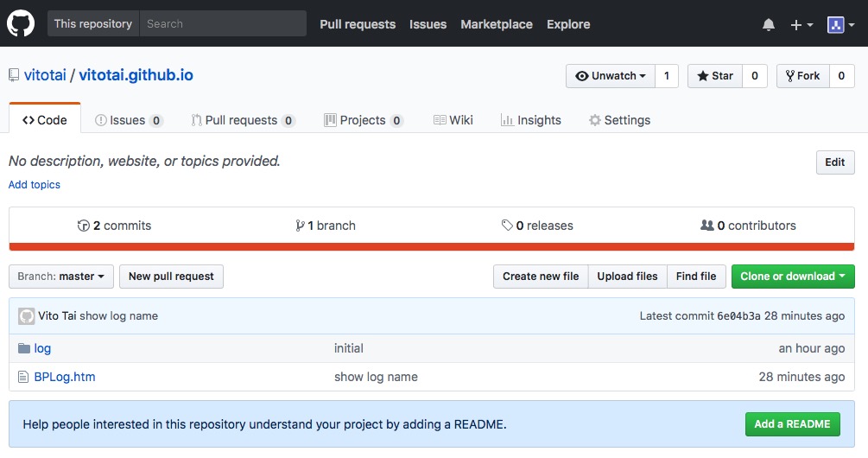
Task: Open the BPLog.htm file
Action: point(65,377)
